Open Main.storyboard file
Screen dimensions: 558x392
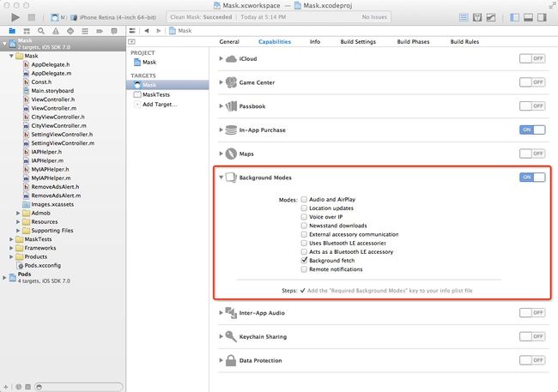[52, 91]
